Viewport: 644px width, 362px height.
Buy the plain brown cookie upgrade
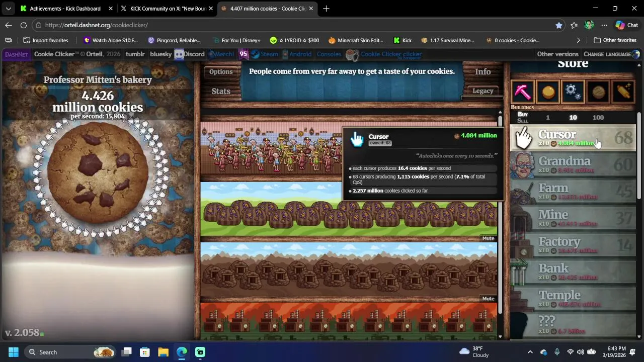point(598,92)
